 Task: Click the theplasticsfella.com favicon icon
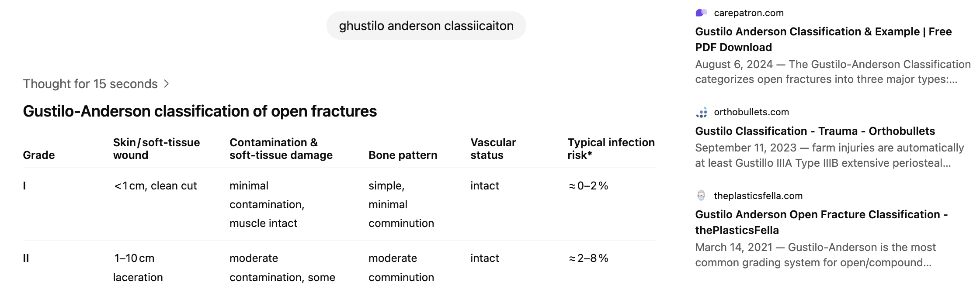pyautogui.click(x=701, y=196)
